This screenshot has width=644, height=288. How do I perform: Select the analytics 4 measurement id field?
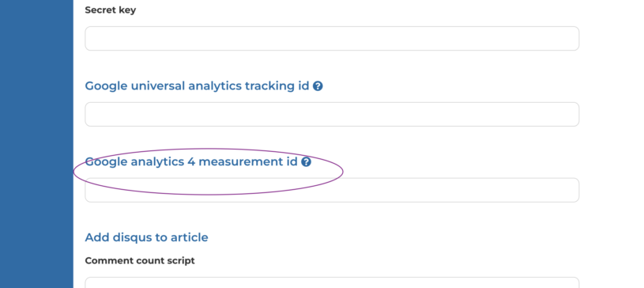(332, 190)
